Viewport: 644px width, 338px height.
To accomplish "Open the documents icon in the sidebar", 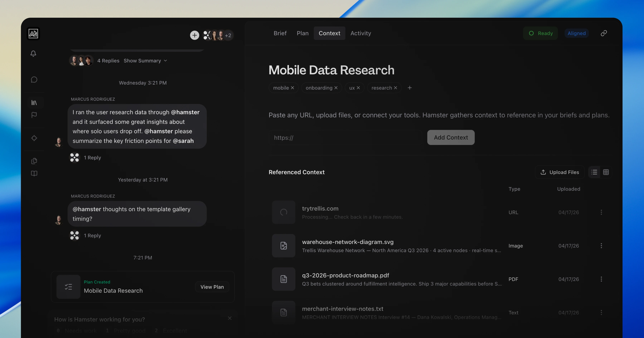I will click(34, 161).
